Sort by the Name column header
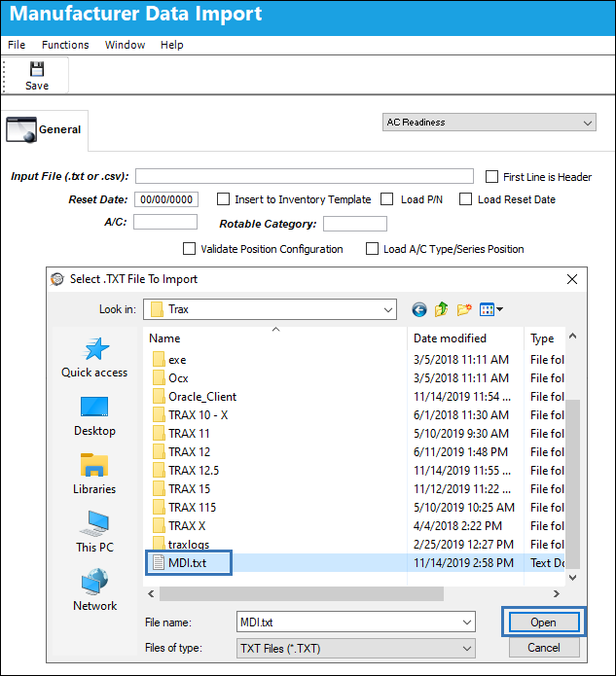The width and height of the screenshot is (616, 676). pos(275,338)
